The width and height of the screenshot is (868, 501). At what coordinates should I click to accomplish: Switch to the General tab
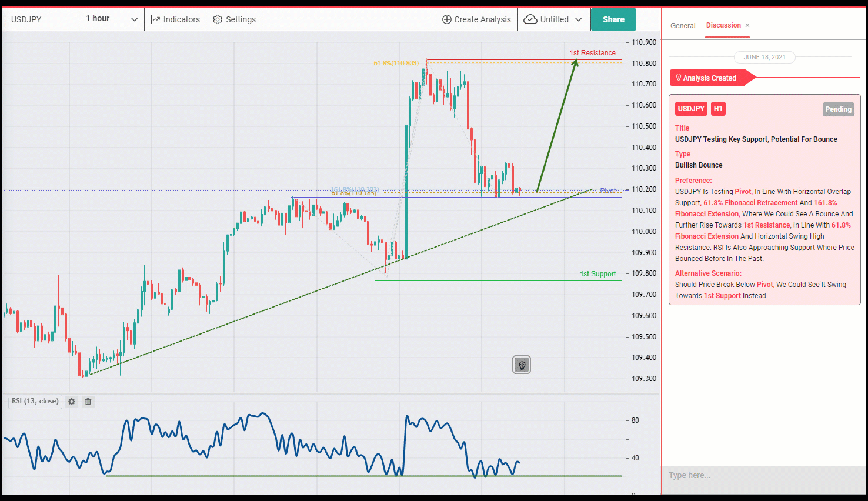pyautogui.click(x=683, y=26)
